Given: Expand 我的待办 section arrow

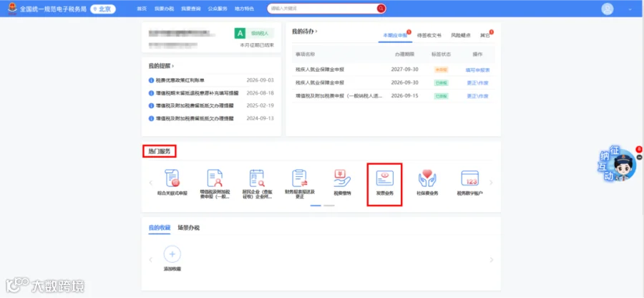Looking at the screenshot, I should coord(317,32).
